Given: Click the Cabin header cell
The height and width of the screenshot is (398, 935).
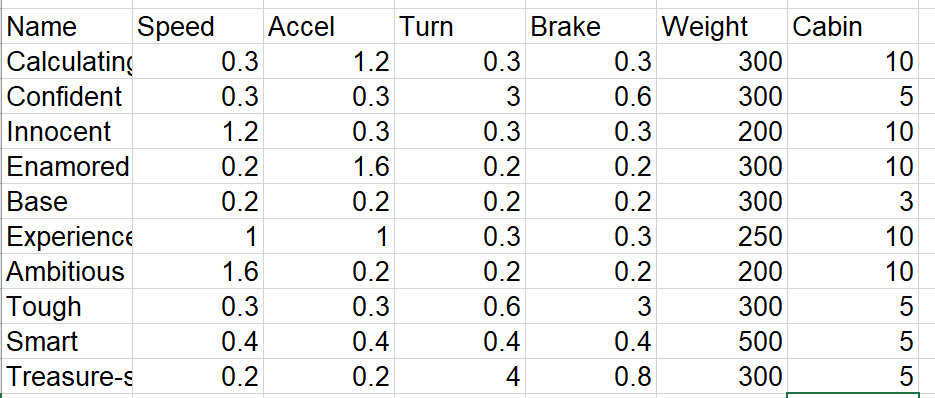Looking at the screenshot, I should click(x=853, y=26).
